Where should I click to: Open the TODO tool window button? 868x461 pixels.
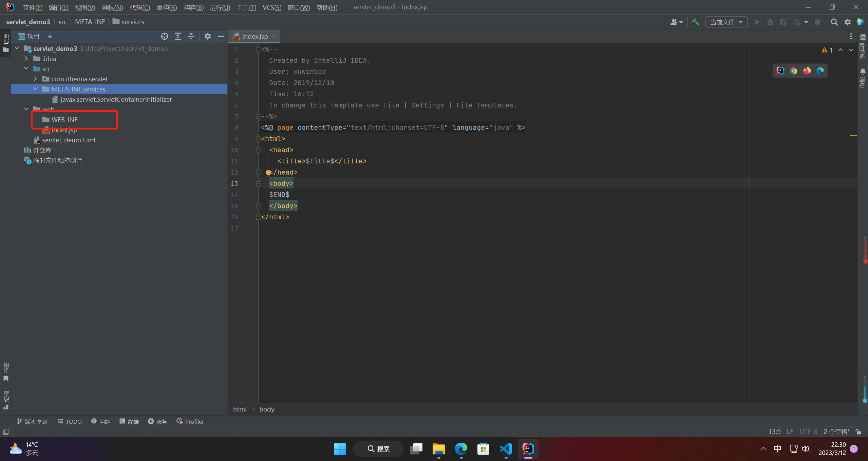click(x=70, y=421)
